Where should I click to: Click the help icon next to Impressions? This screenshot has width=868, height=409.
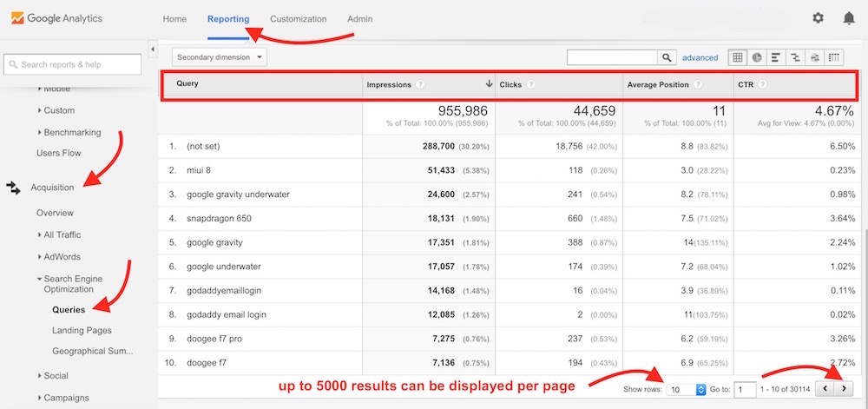(420, 85)
